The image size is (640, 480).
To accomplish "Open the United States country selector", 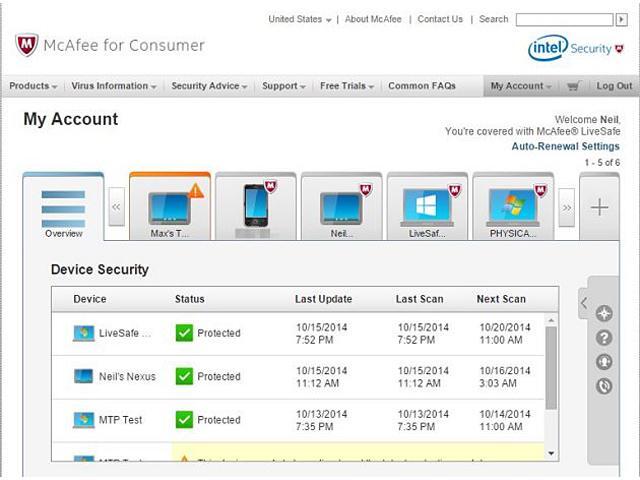I will tap(300, 19).
